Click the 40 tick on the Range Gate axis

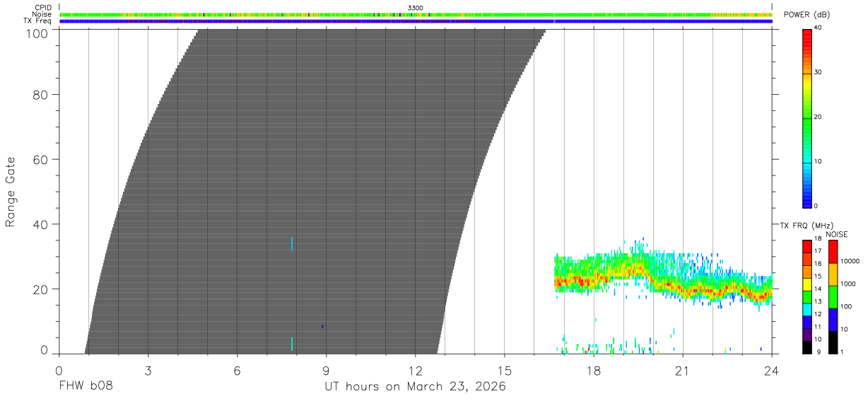[x=41, y=224]
